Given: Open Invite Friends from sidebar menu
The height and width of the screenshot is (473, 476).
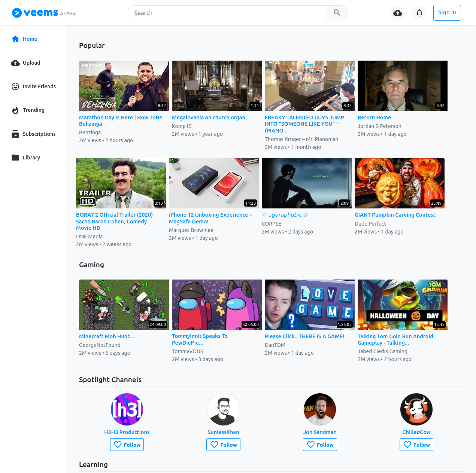Looking at the screenshot, I should (34, 86).
